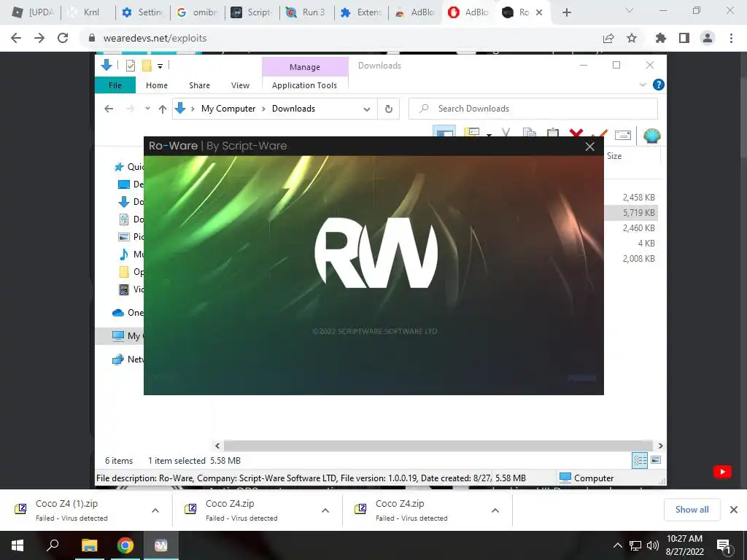Screen dimensions: 747x560
Task: Click the right arrow of horizontal scrollbar
Action: (x=660, y=446)
